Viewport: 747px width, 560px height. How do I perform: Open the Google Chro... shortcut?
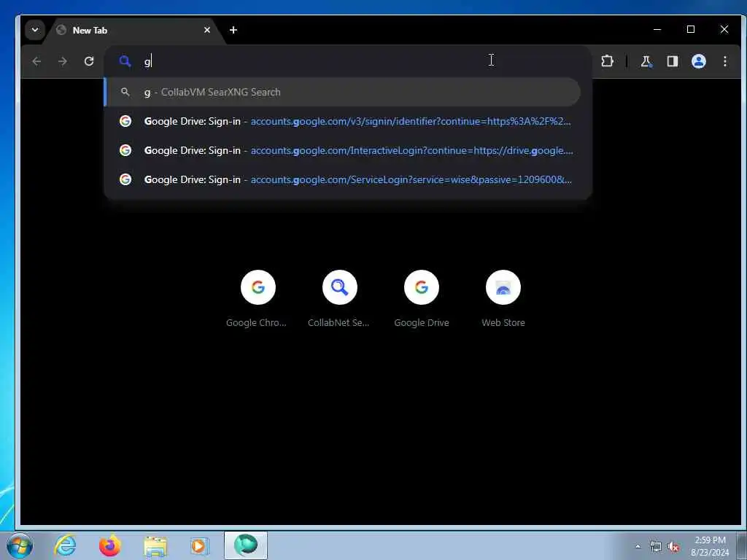[258, 298]
